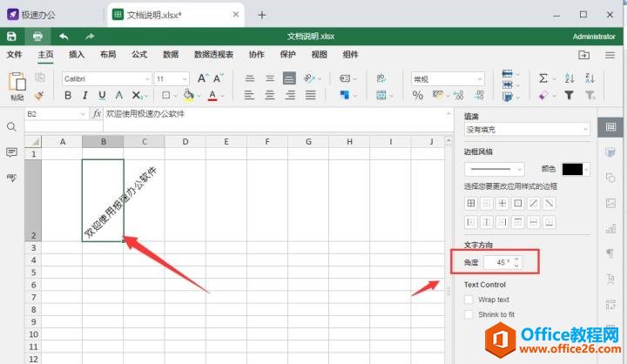627x364 pixels.
Task: Switch to the 插入 tab
Action: [x=77, y=54]
